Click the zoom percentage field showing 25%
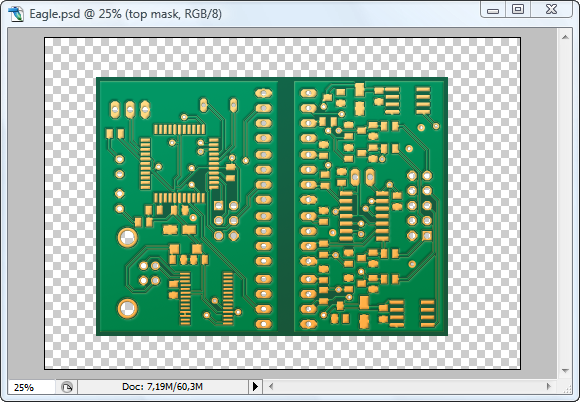The image size is (580, 402). 32,387
